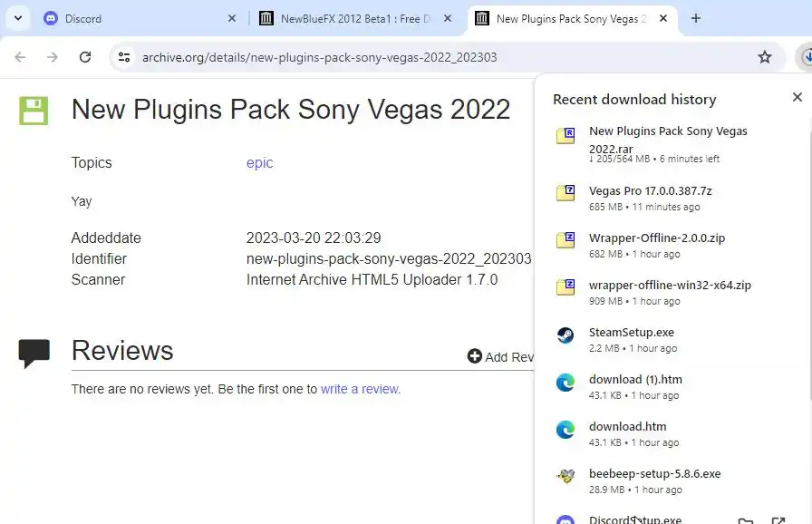This screenshot has width=812, height=524.
Task: Go forward to the next page
Action: (x=53, y=57)
